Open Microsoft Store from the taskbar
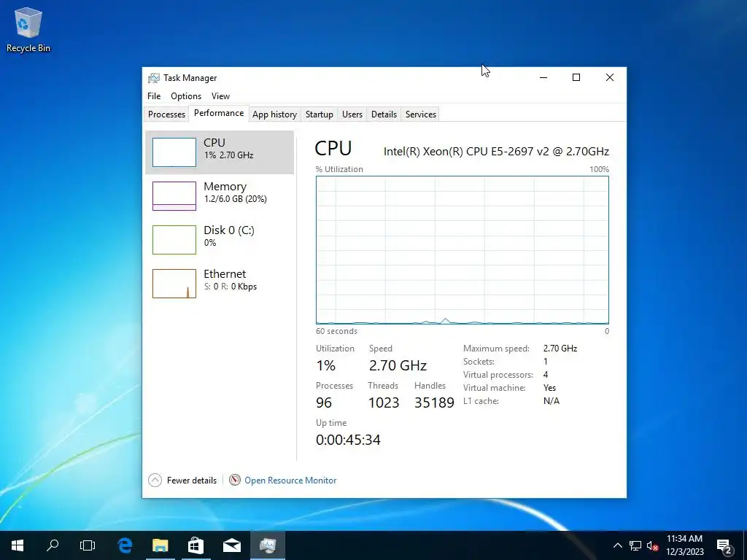 click(x=196, y=545)
